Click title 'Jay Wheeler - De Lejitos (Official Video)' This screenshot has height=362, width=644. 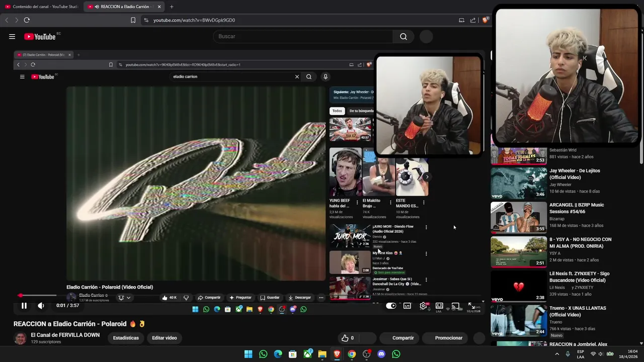pos(575,174)
